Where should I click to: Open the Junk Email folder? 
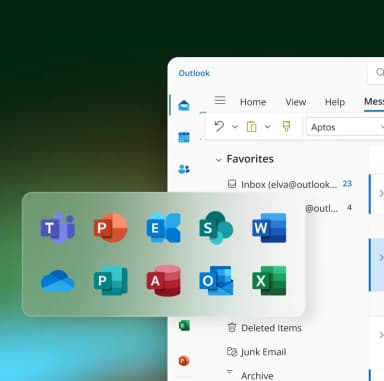click(x=256, y=352)
